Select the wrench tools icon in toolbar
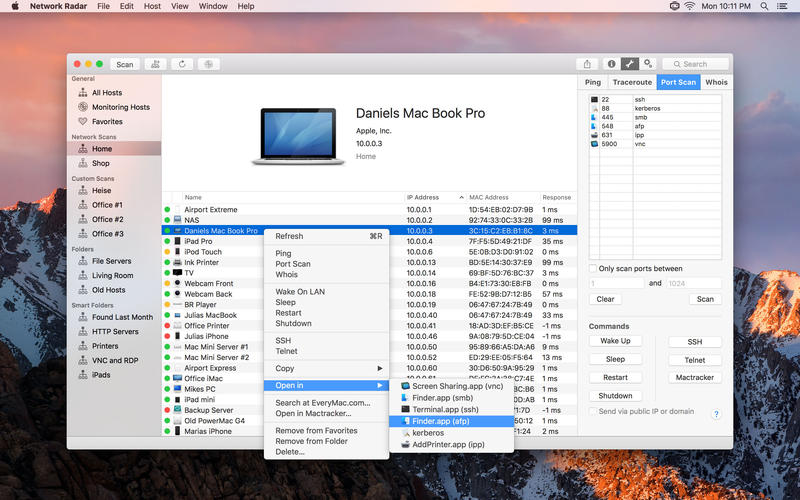 click(x=630, y=64)
